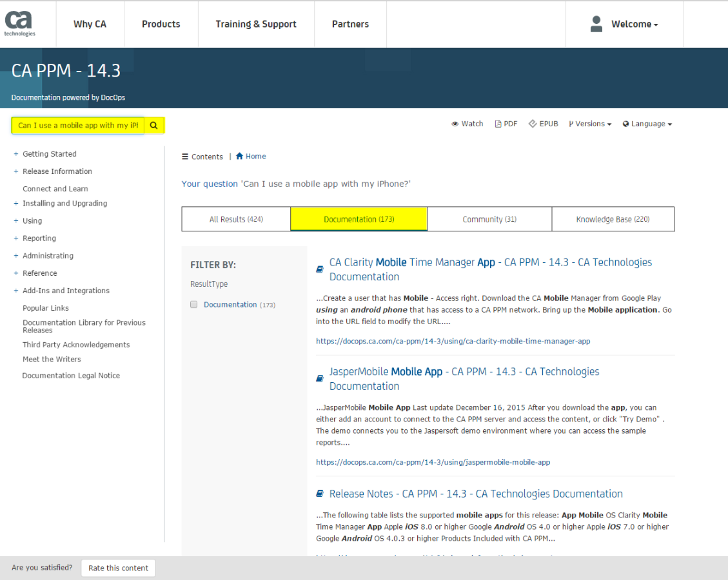The height and width of the screenshot is (580, 728).
Task: Open the Products menu
Action: point(161,24)
